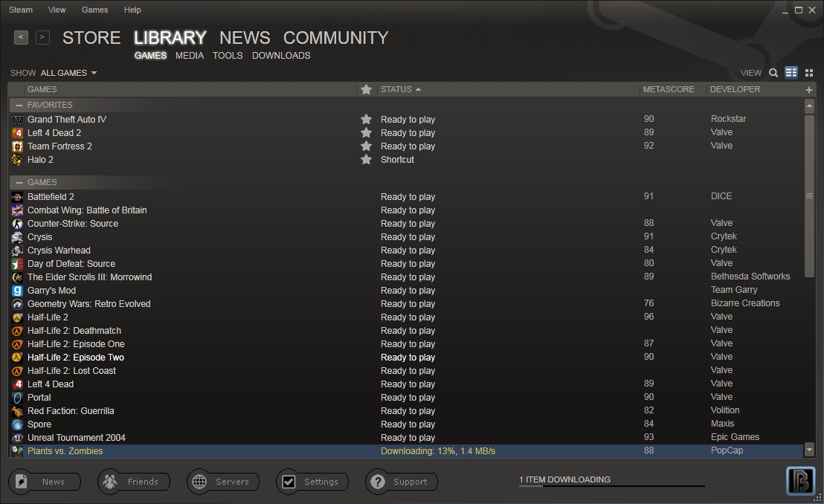Click the Half-Life 2 game icon
This screenshot has width=824, height=504.
point(17,317)
